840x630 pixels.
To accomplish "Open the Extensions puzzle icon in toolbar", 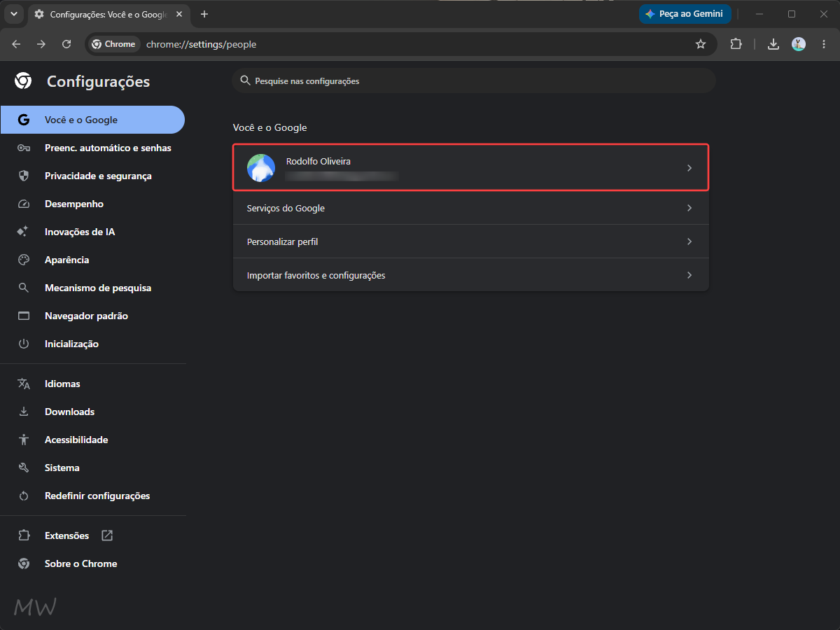I will [x=736, y=44].
